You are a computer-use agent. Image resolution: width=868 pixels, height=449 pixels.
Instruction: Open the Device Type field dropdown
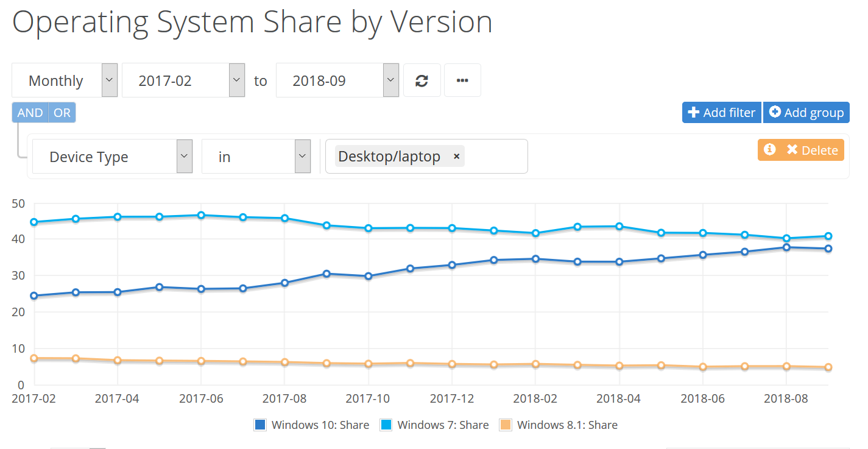point(112,157)
